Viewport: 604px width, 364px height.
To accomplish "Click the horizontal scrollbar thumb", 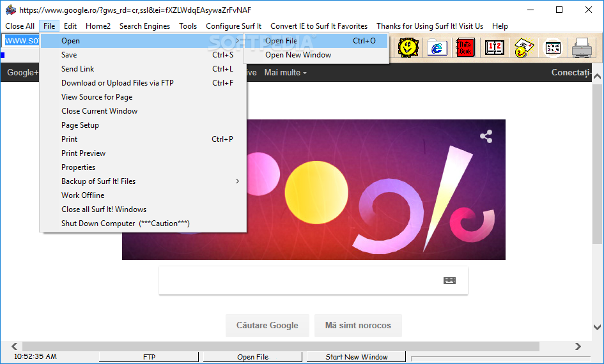I will tap(281, 346).
